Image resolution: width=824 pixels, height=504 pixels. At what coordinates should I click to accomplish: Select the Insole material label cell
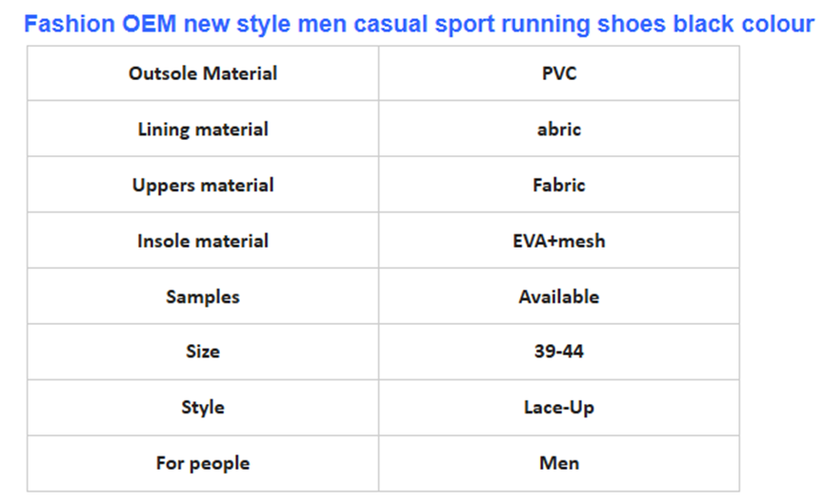click(203, 241)
